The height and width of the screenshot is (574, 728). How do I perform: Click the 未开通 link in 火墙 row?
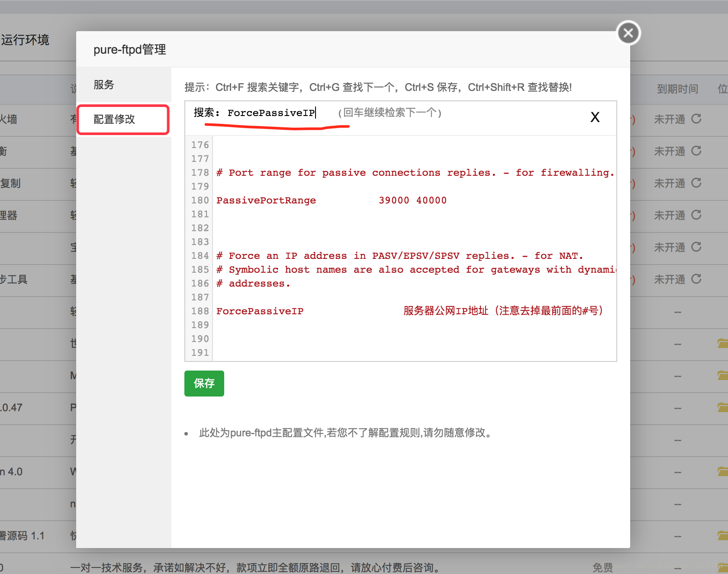[x=669, y=119]
